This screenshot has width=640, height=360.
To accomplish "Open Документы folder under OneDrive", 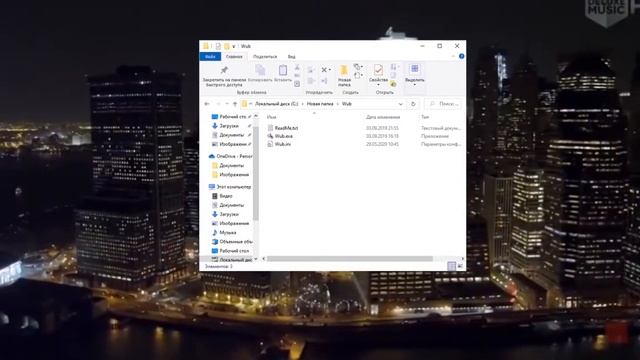I will pos(228,165).
